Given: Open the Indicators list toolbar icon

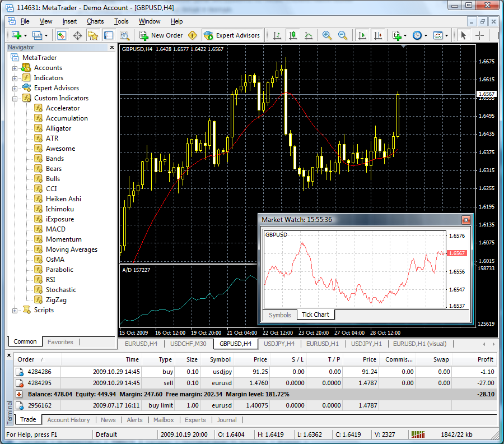Looking at the screenshot, I should point(397,35).
